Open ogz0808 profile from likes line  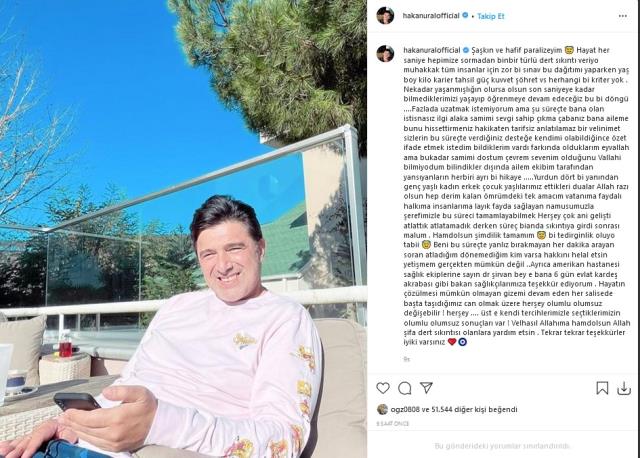405,409
